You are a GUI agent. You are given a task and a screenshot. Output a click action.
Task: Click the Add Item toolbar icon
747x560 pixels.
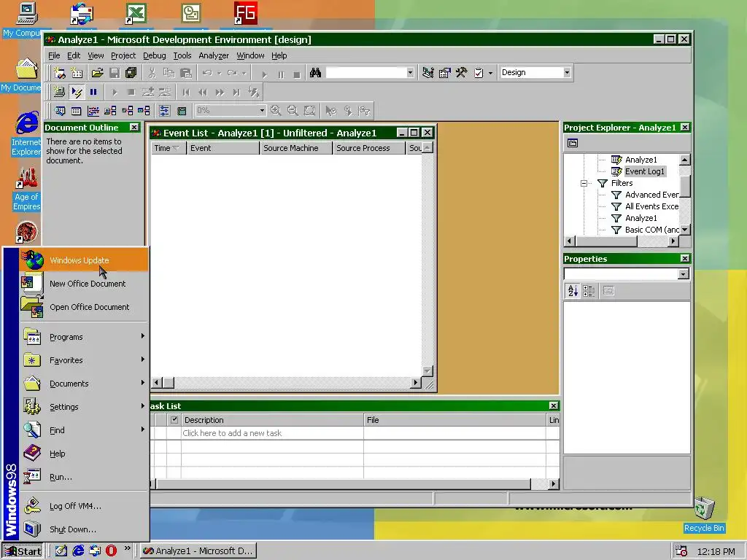pos(77,73)
